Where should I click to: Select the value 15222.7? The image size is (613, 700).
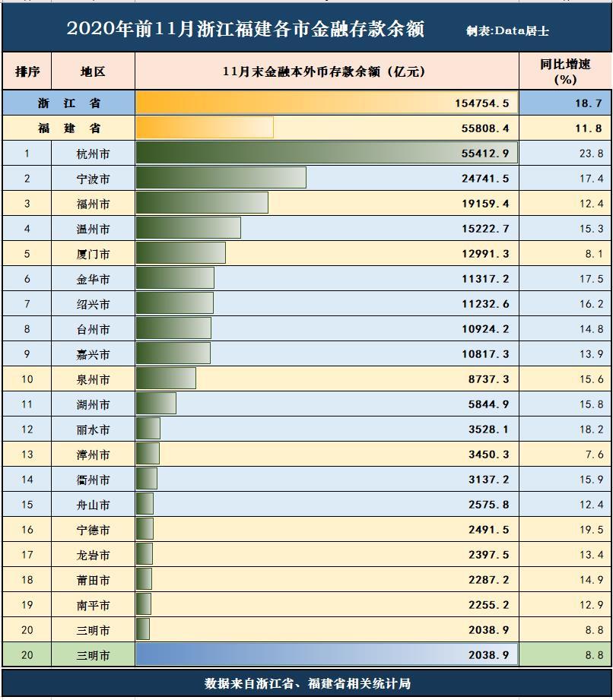(485, 229)
